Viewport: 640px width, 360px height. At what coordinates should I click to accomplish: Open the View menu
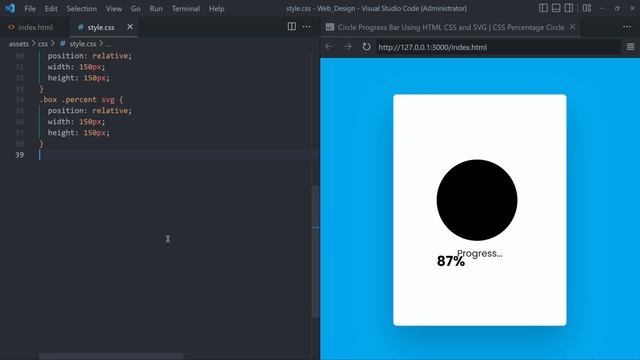point(113,9)
